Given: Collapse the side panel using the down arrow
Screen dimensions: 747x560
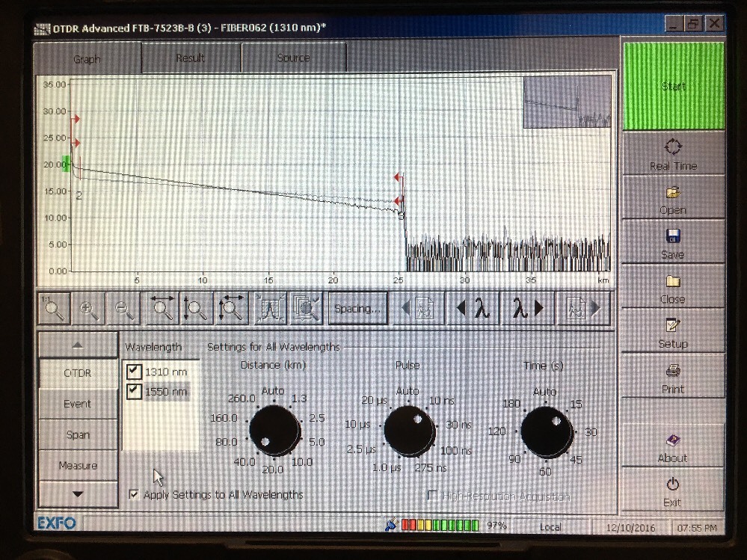Looking at the screenshot, I should [78, 494].
